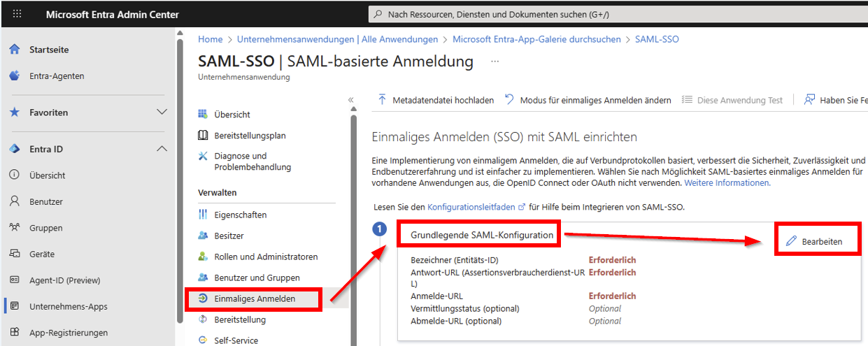Click the Benutzer person icon
The width and height of the screenshot is (868, 346).
click(14, 201)
